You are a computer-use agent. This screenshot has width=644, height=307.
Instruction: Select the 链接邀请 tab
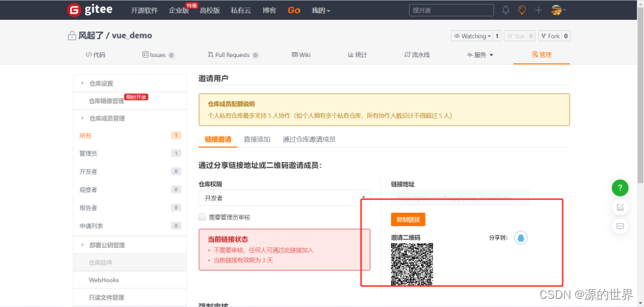click(x=218, y=139)
